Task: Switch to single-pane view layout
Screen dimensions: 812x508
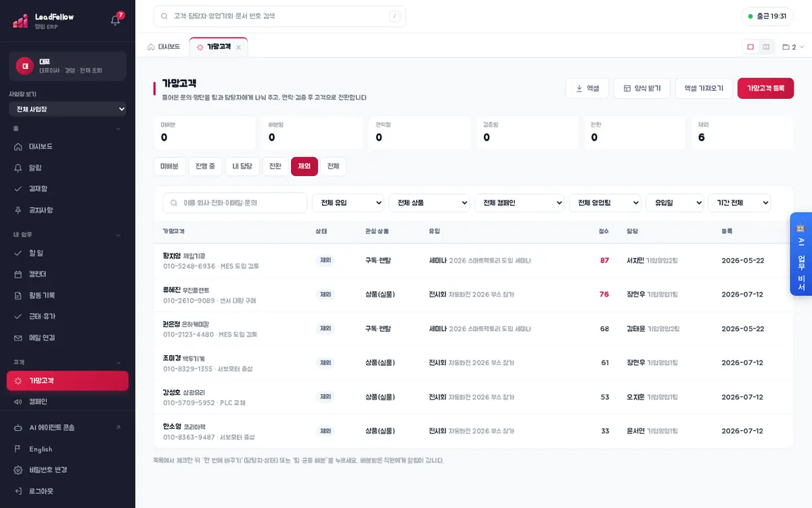Action: coord(750,47)
